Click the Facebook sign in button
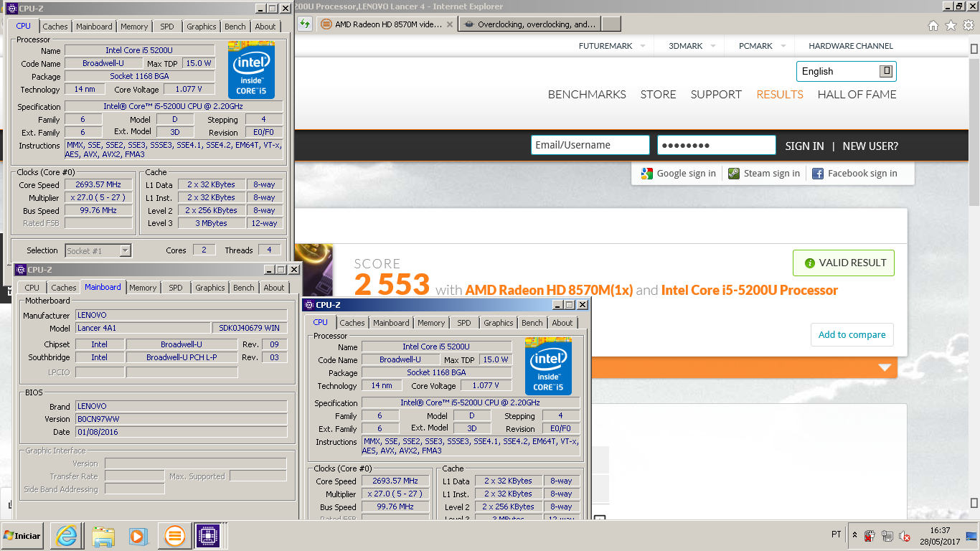Viewport: 980px width, 551px height. (x=854, y=173)
